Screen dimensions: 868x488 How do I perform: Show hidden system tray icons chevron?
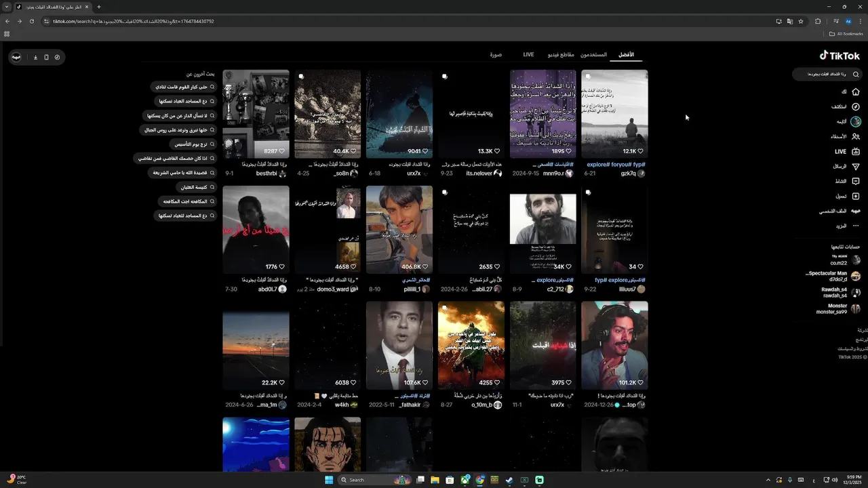pyautogui.click(x=767, y=480)
